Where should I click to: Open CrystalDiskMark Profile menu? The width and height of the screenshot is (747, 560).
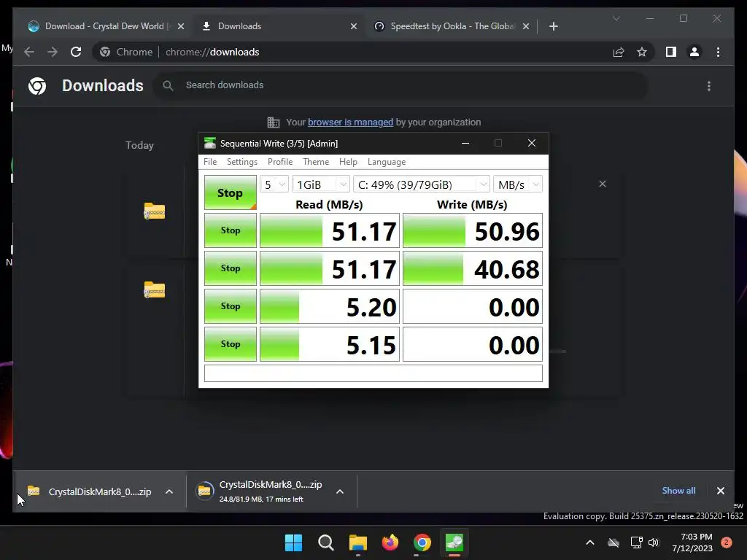click(x=280, y=162)
